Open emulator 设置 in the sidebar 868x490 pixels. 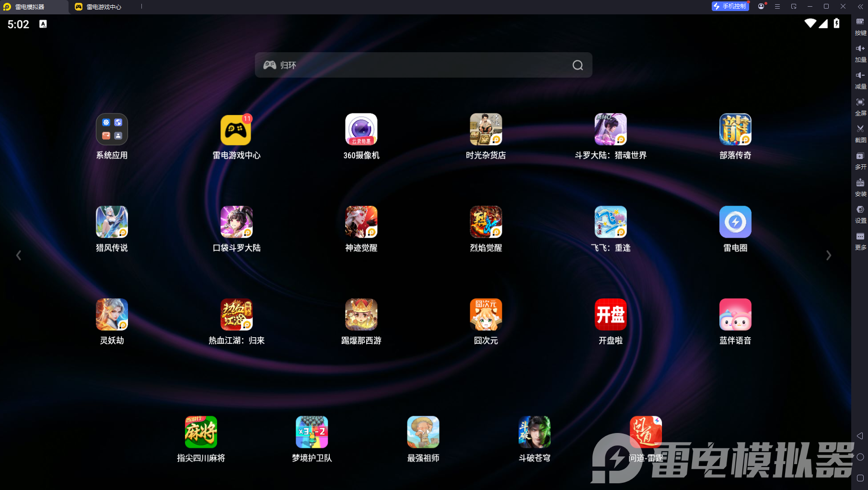[860, 214]
